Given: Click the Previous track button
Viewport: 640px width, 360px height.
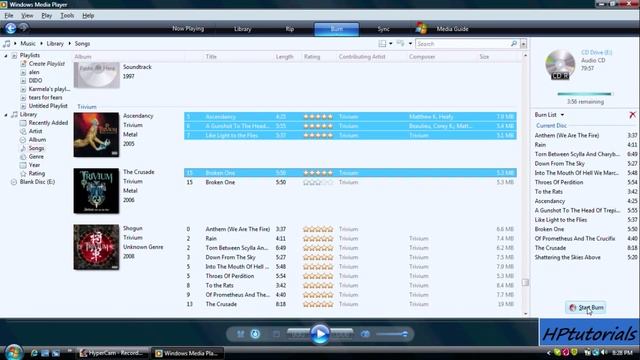Looking at the screenshot, I should point(298,334).
